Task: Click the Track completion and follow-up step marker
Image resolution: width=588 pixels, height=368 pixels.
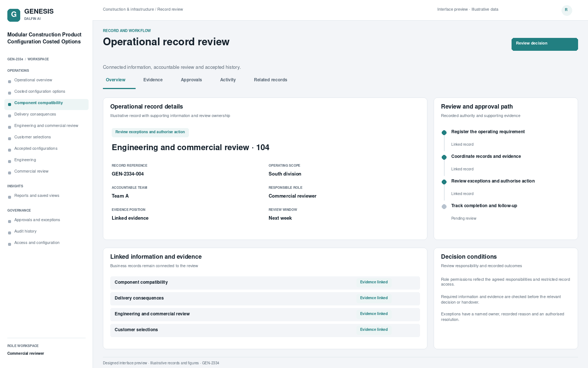Action: (444, 206)
